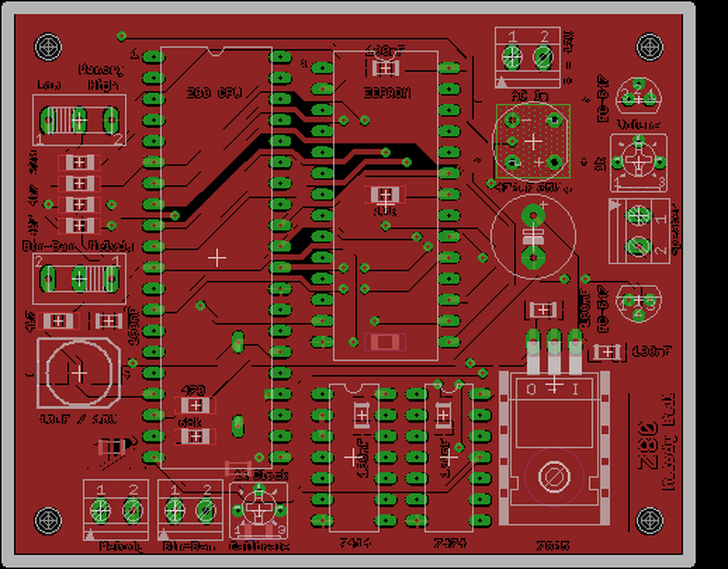Select pad 1 of the Speaker terminal
This screenshot has height=569, width=728.
pos(639,216)
